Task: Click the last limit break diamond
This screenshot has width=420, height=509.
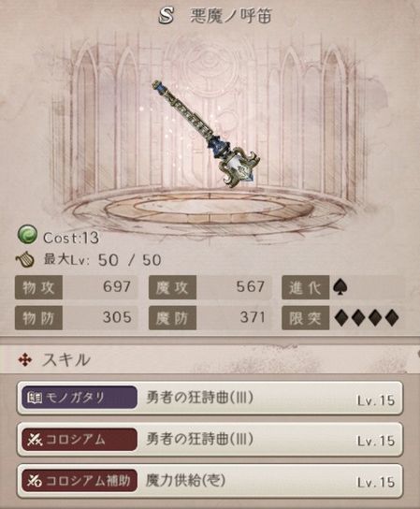Action: (391, 318)
